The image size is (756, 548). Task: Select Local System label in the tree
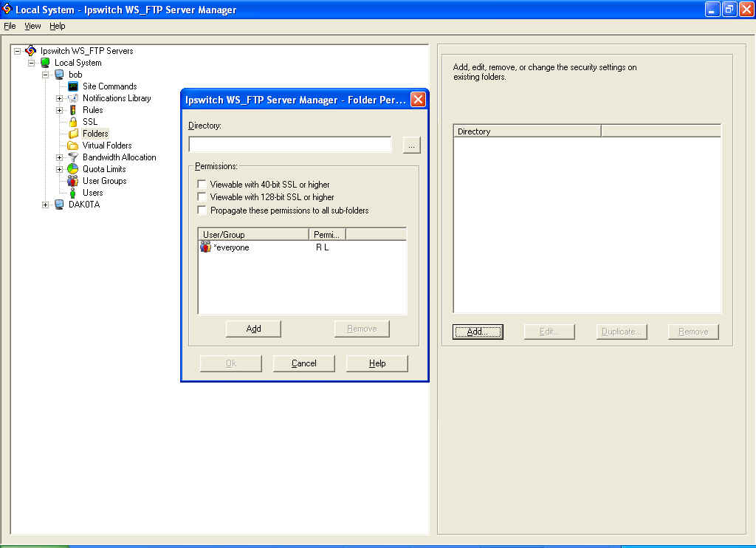point(78,63)
